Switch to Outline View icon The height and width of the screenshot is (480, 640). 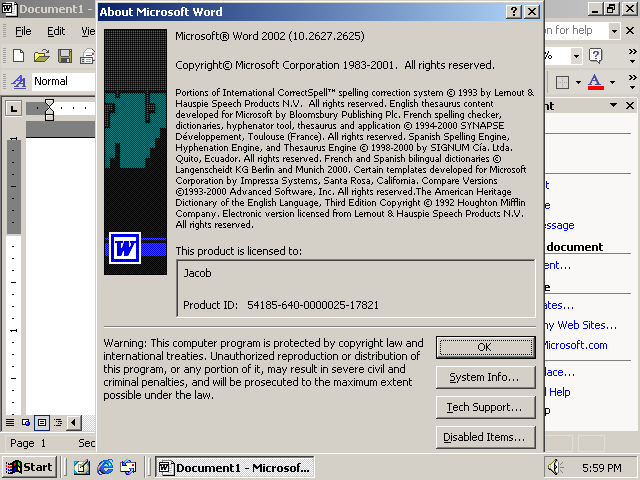tap(58, 422)
